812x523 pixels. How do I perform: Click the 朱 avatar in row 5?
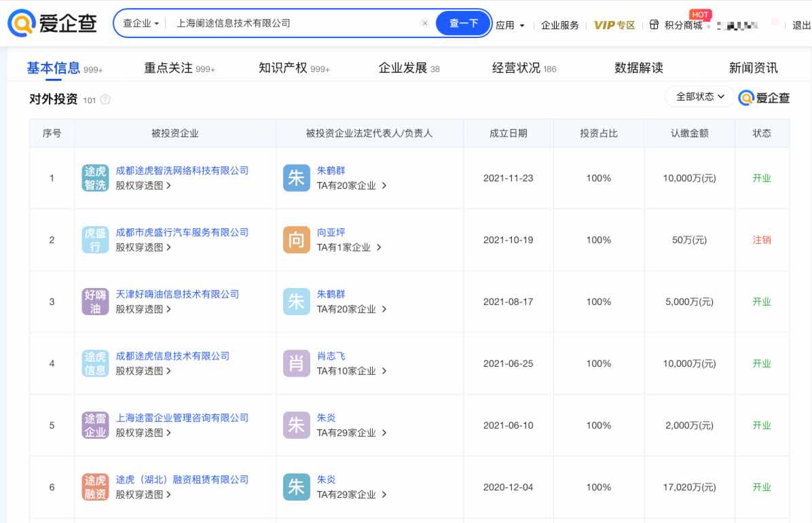[x=296, y=425]
